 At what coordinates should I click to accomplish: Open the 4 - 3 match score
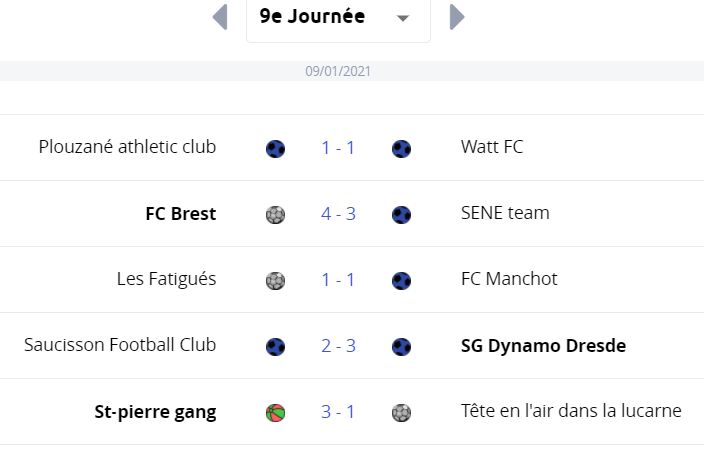(338, 214)
